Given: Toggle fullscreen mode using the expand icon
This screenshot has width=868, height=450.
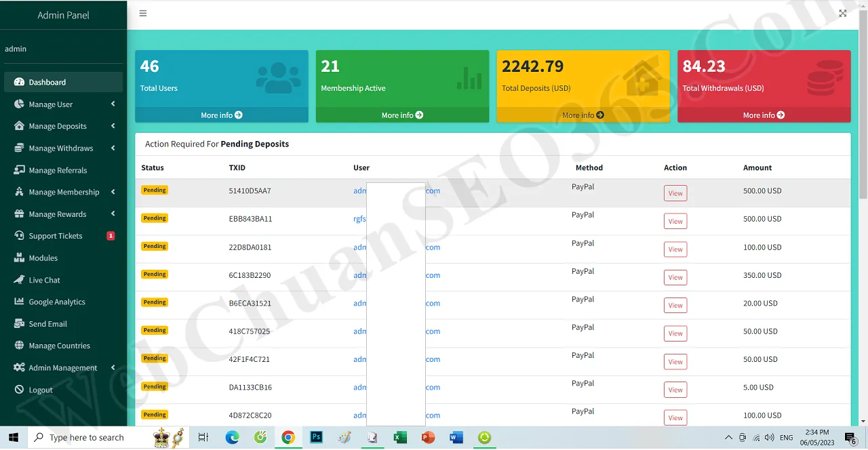Looking at the screenshot, I should tap(842, 13).
